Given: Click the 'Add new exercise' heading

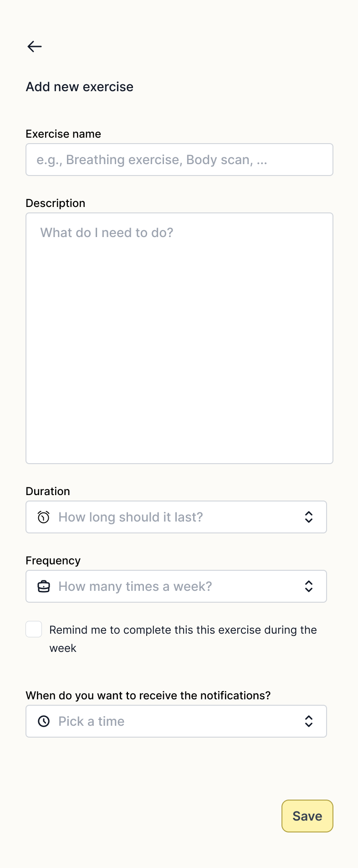Looking at the screenshot, I should 79,87.
